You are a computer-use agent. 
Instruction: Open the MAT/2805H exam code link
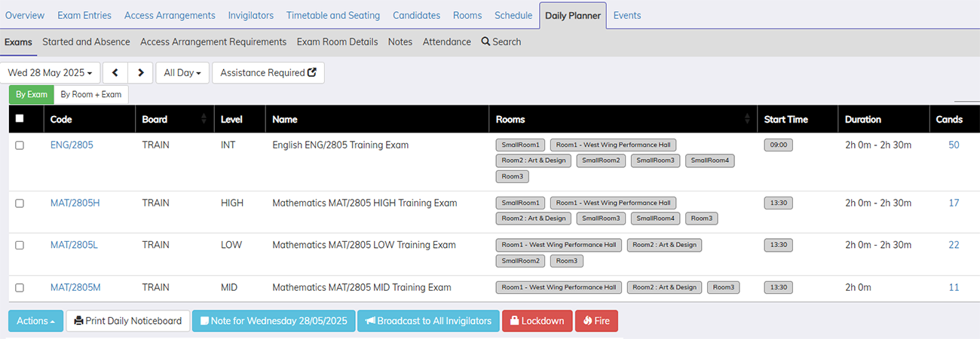(x=75, y=203)
